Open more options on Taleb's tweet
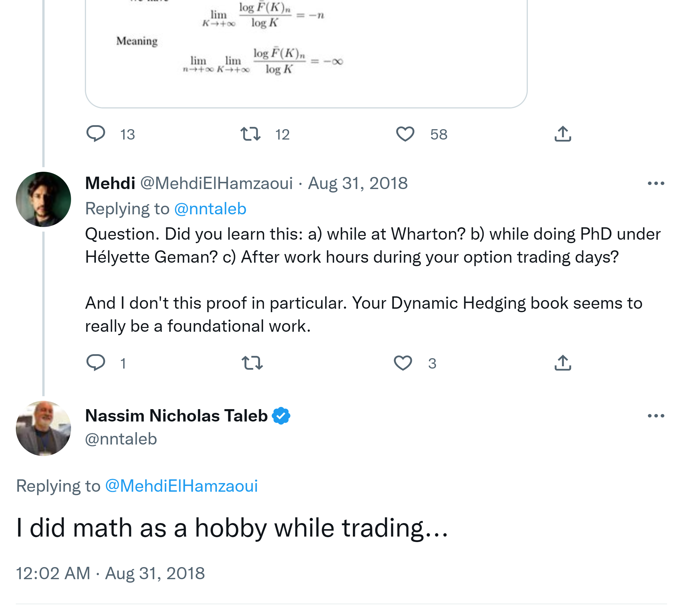 656,416
